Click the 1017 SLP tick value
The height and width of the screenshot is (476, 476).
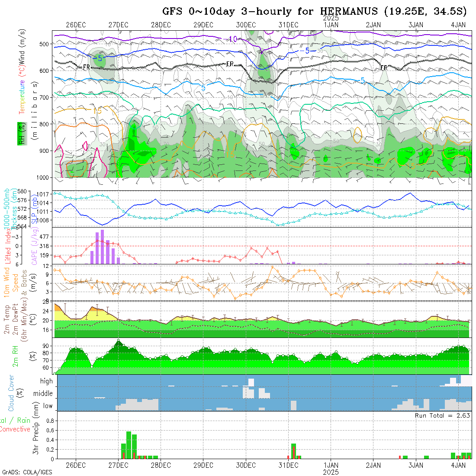point(43,194)
